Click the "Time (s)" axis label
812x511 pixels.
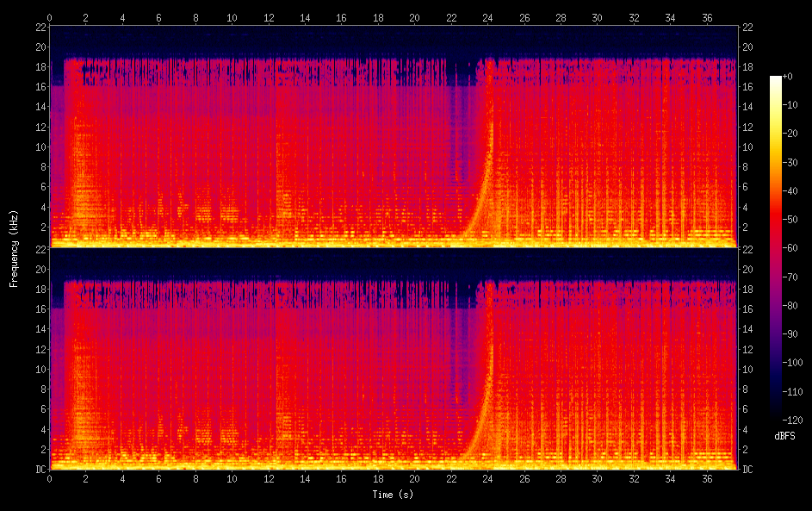393,495
